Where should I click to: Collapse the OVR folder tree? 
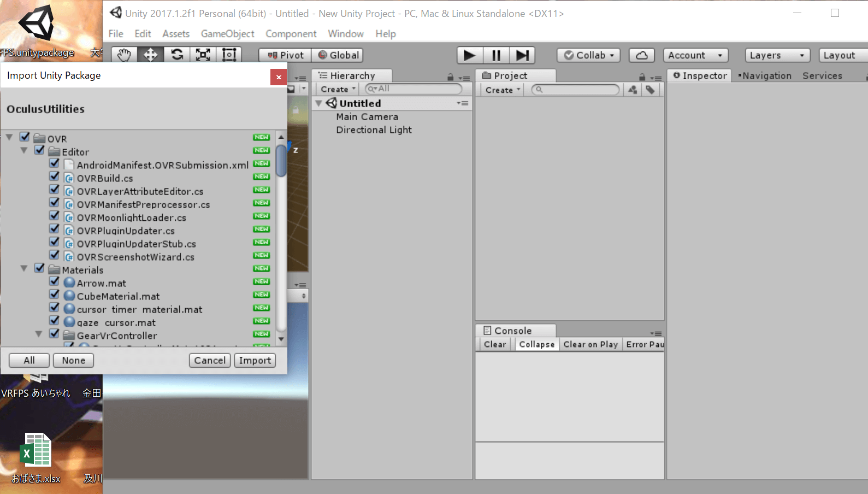pos(9,137)
